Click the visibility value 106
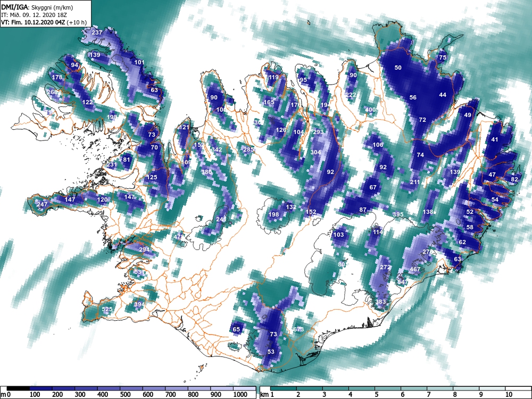The image size is (532, 399). click(x=378, y=145)
